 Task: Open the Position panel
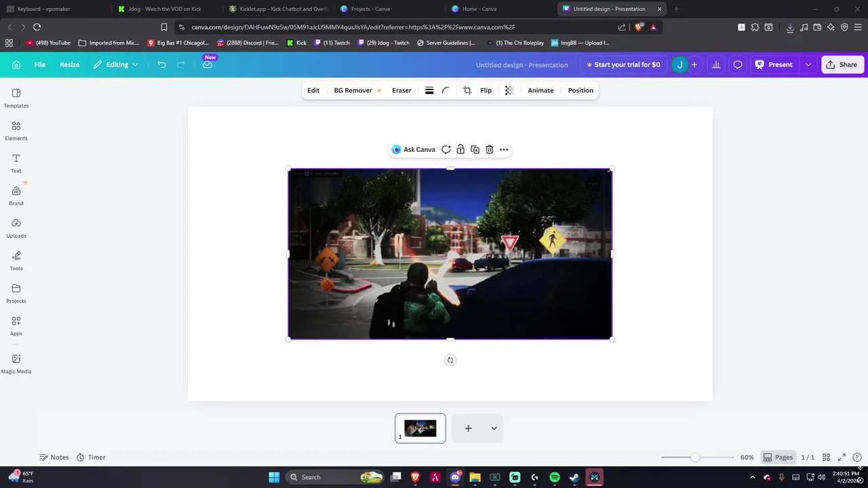(x=580, y=90)
